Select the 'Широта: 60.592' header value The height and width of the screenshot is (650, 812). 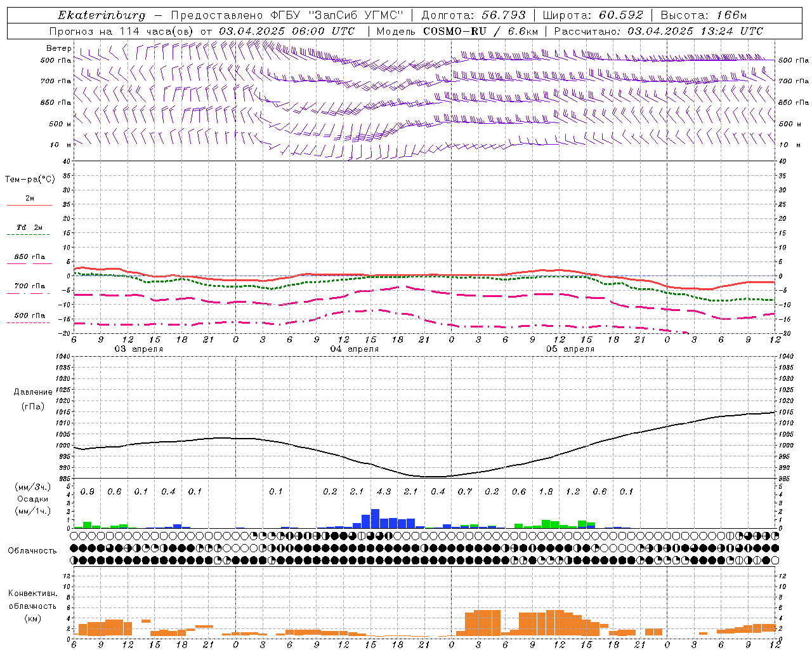click(593, 15)
